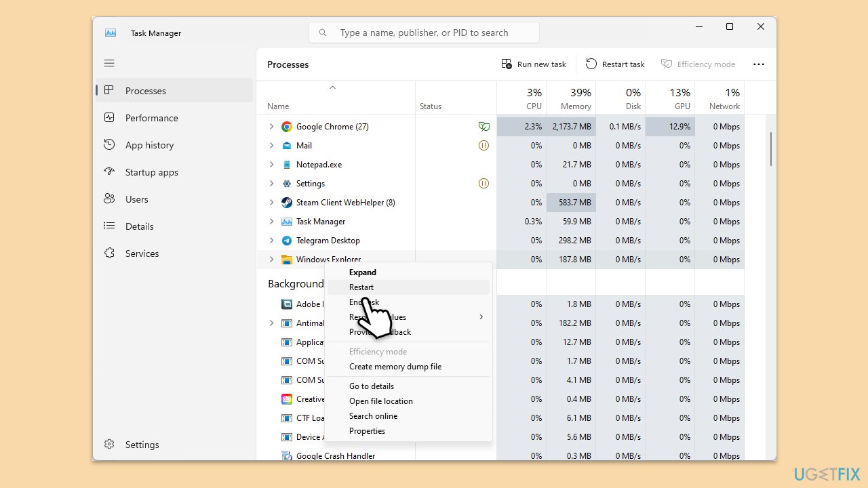This screenshot has width=868, height=488.
Task: Select the App history sidebar icon
Action: click(109, 144)
